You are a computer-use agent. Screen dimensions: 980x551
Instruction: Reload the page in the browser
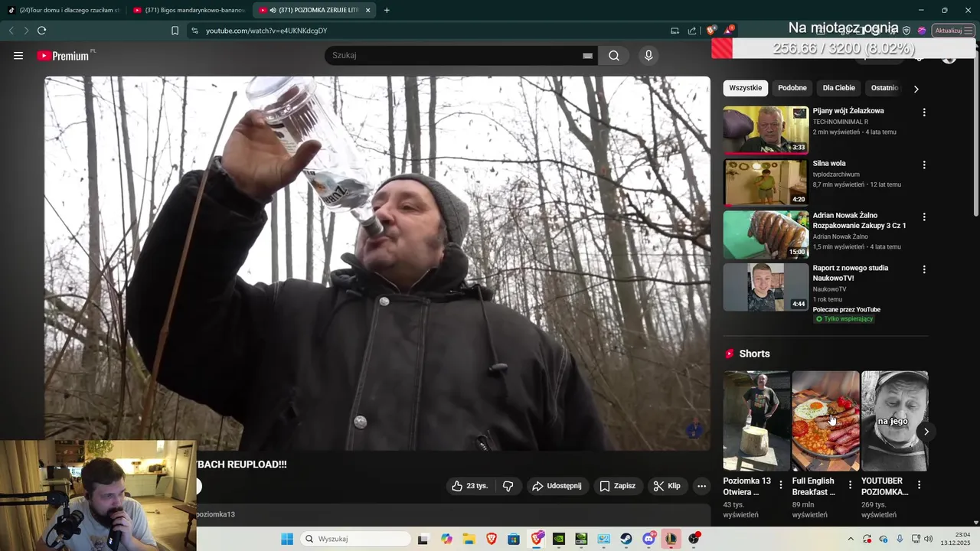click(x=41, y=31)
